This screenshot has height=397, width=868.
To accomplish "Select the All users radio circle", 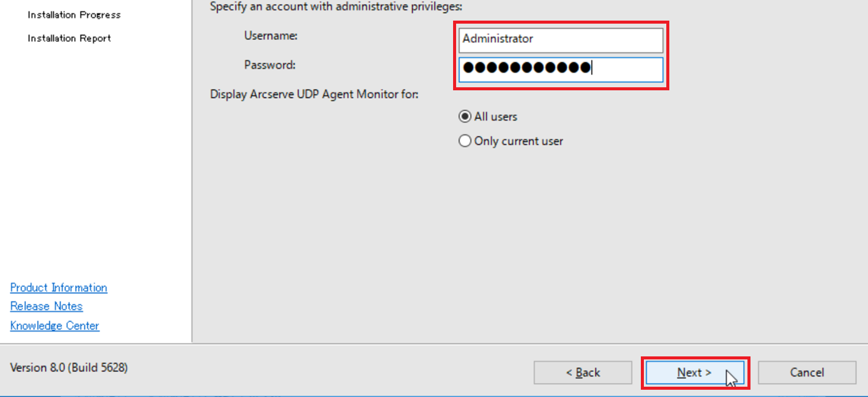I will click(x=465, y=116).
